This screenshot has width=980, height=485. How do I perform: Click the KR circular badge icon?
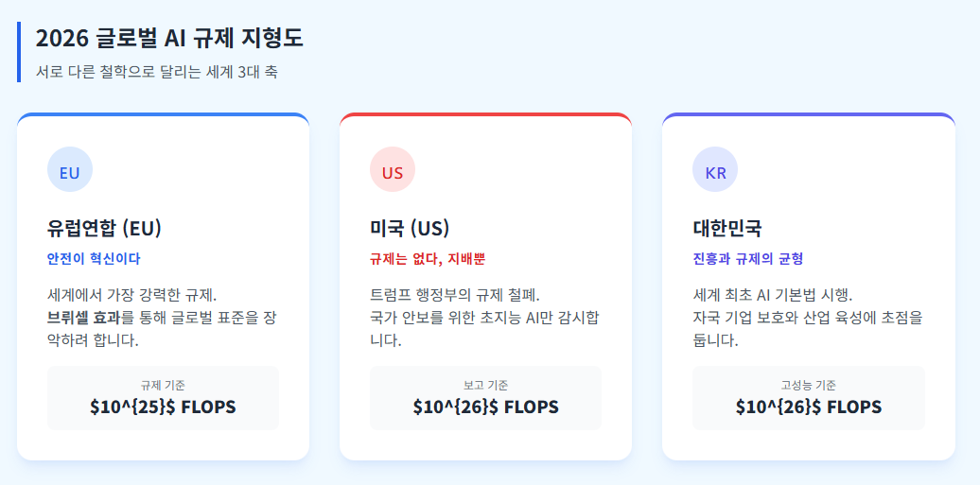pyautogui.click(x=715, y=169)
